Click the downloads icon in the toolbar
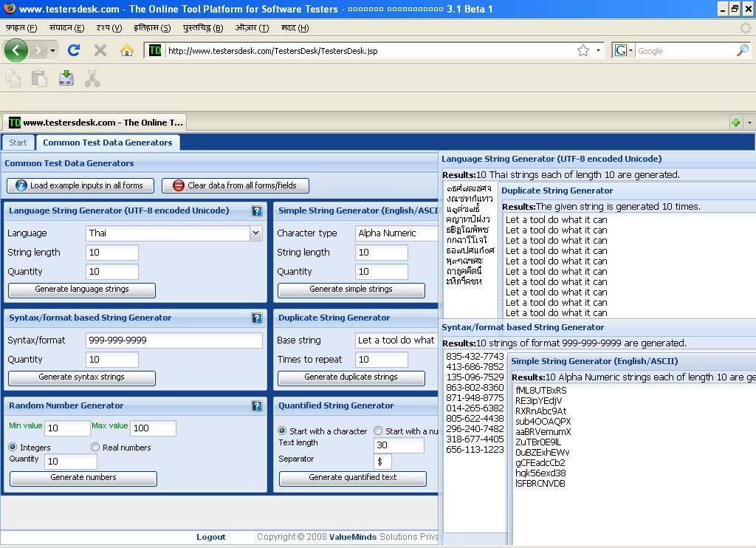The image size is (756, 548). pos(66,78)
